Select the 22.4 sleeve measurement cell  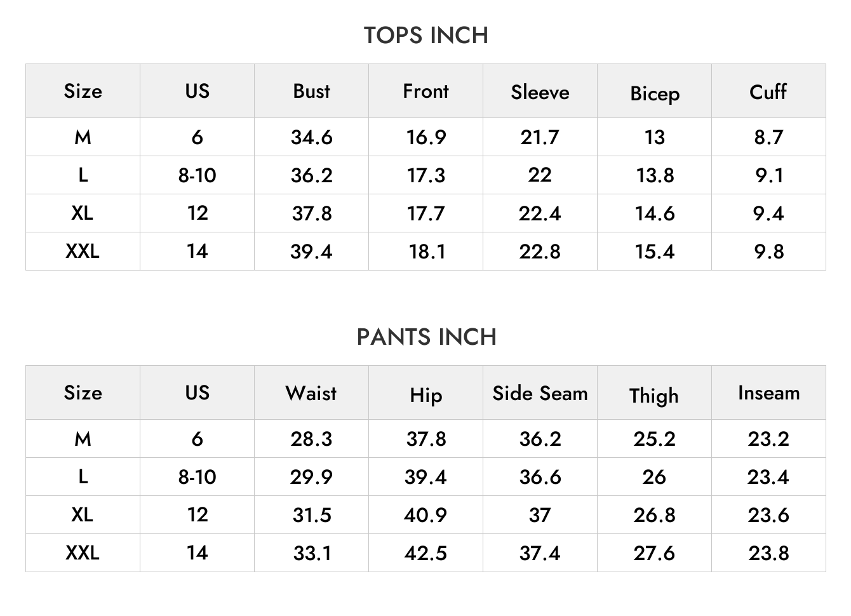point(540,213)
